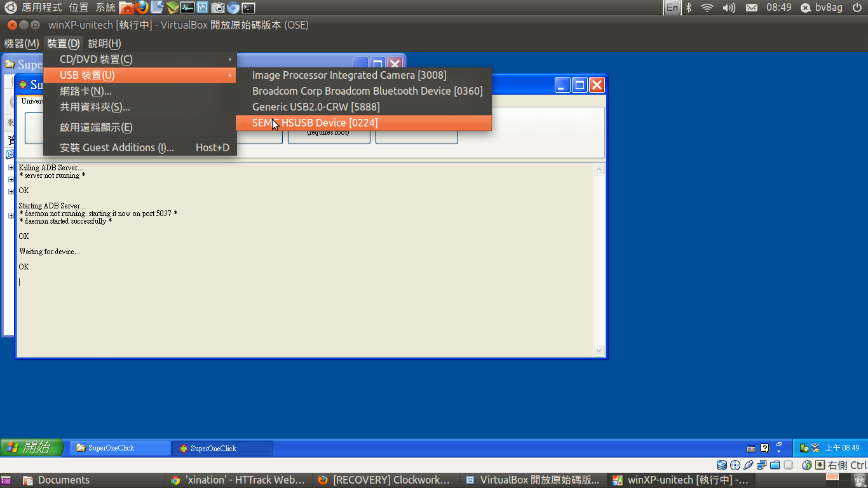Screen dimensions: 868x488
Task: Click the VirtualBox Guest Additions tray icon
Action: click(815, 448)
